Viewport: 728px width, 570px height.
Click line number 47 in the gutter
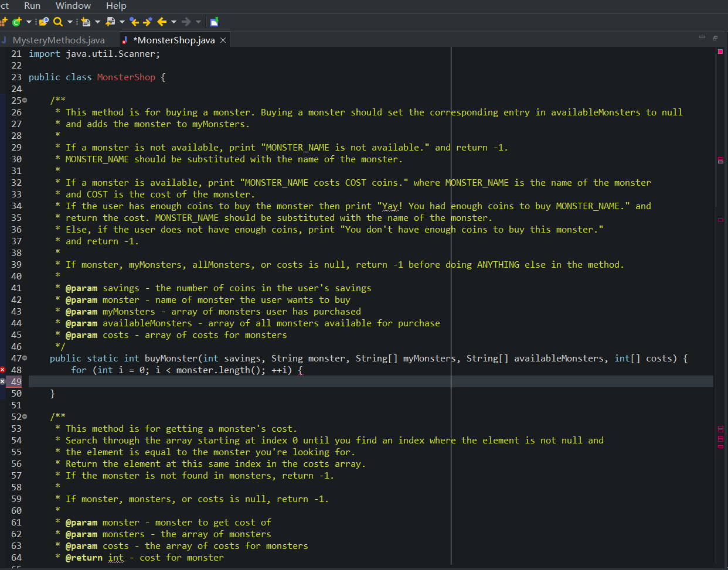16,358
